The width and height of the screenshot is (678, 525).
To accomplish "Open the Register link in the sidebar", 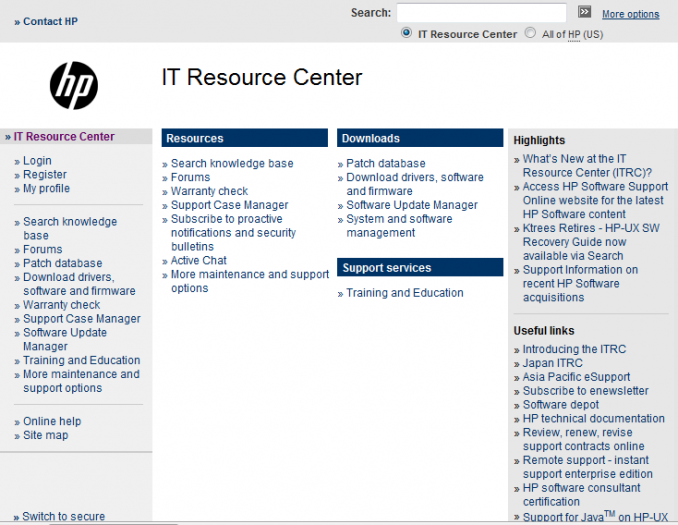I will click(45, 175).
